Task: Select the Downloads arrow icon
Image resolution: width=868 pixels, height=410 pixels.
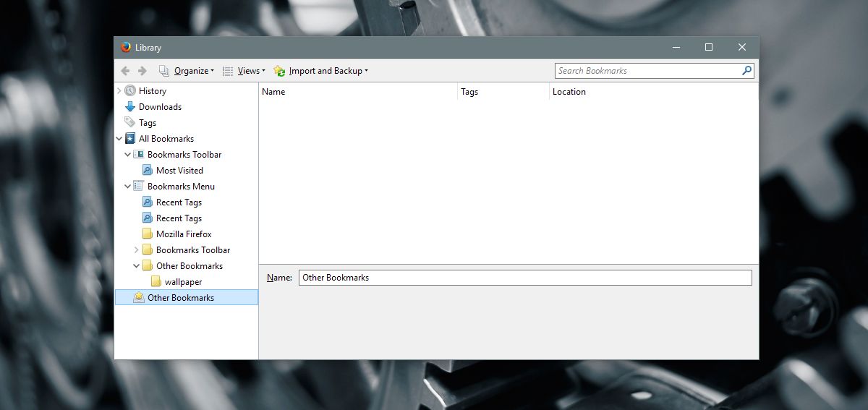Action: pyautogui.click(x=130, y=107)
